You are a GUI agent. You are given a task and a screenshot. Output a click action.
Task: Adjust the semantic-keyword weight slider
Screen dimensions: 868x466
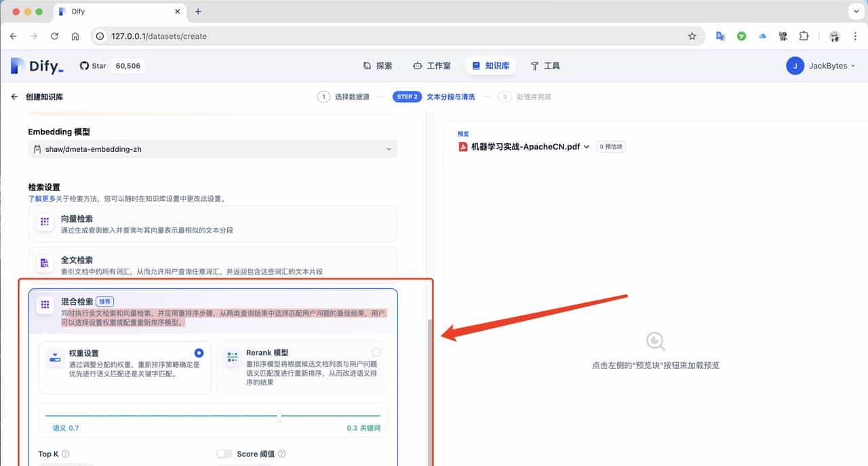point(279,417)
